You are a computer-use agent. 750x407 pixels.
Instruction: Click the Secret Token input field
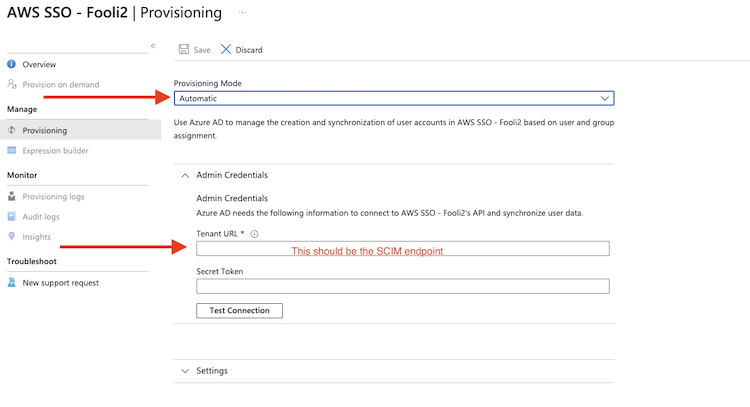(403, 286)
